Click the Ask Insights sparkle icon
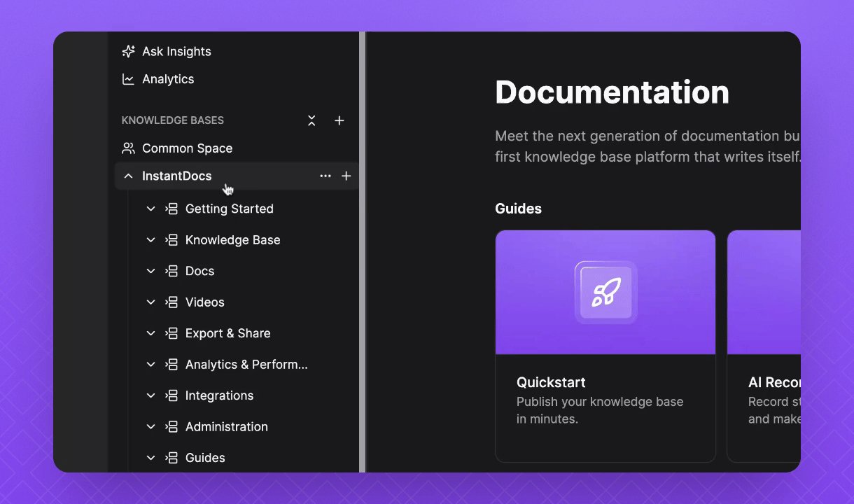This screenshot has height=504, width=854. point(128,52)
